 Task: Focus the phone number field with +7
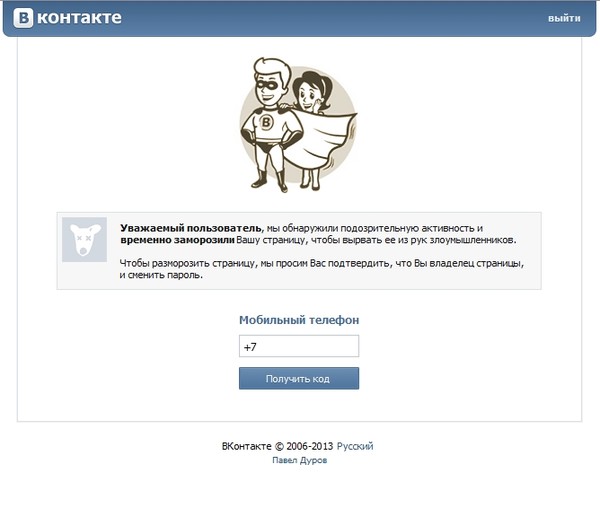(299, 346)
